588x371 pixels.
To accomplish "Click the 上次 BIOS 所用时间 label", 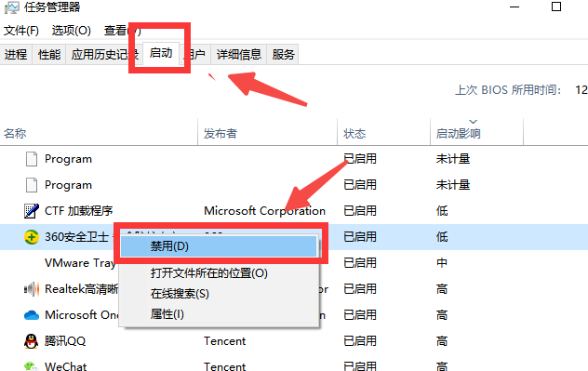I will [x=508, y=90].
